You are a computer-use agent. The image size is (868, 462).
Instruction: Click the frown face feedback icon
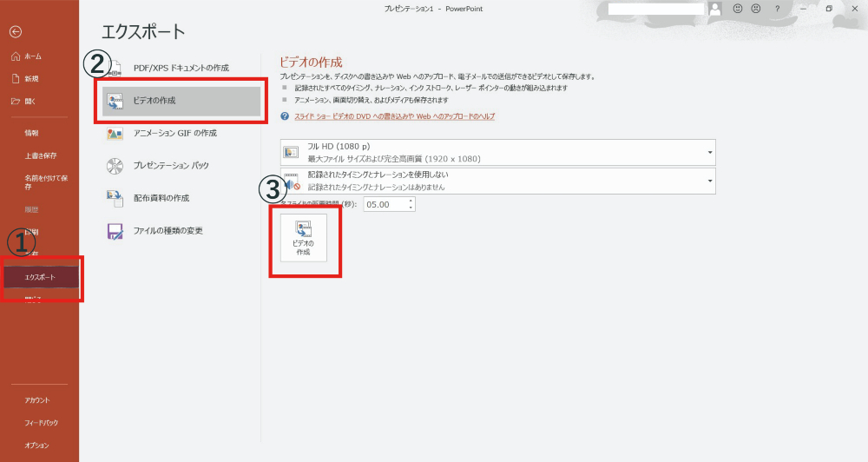pos(756,9)
